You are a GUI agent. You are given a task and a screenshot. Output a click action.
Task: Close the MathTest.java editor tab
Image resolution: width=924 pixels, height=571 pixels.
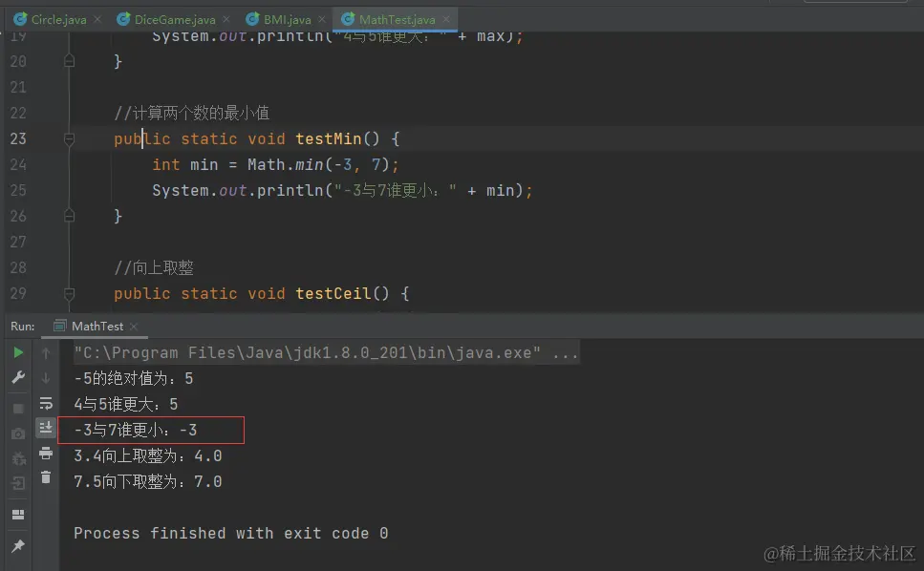point(446,19)
